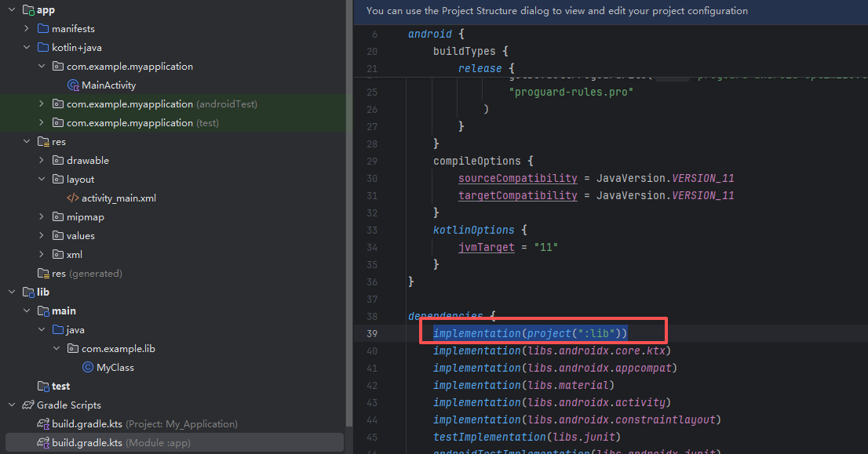
Task: Click the module app build.gradle.kts icon
Action: pyautogui.click(x=43, y=442)
